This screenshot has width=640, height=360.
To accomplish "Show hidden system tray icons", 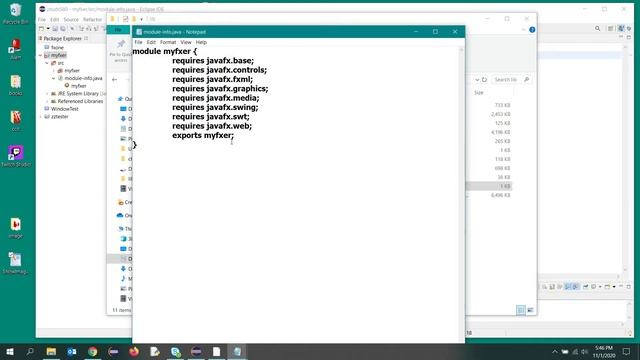I will [555, 351].
